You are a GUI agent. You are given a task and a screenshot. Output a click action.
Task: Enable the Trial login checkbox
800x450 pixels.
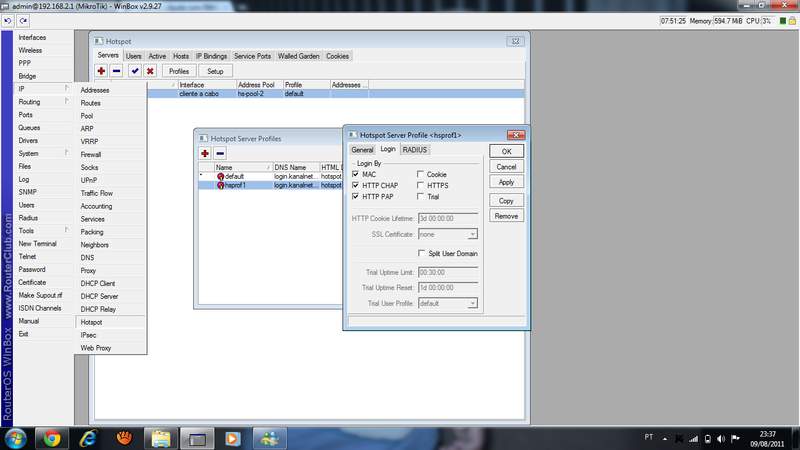click(x=420, y=196)
